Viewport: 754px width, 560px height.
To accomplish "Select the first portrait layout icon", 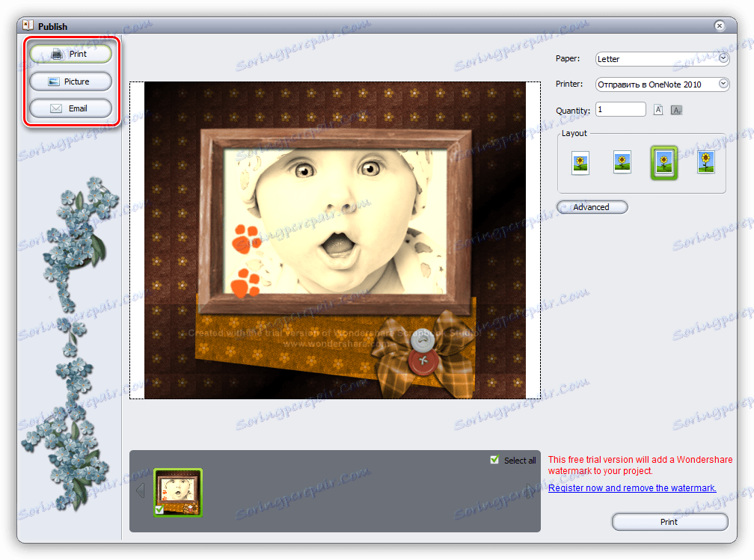I will (580, 162).
